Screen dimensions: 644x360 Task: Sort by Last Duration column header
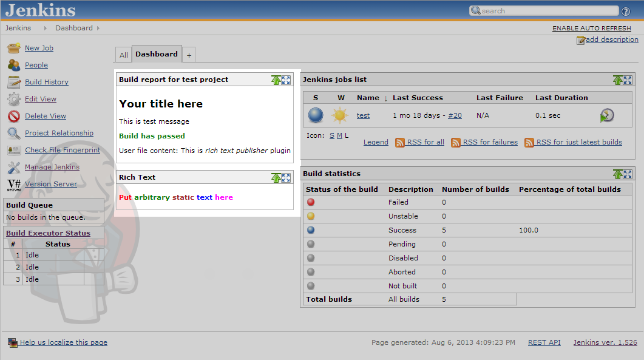tap(561, 98)
